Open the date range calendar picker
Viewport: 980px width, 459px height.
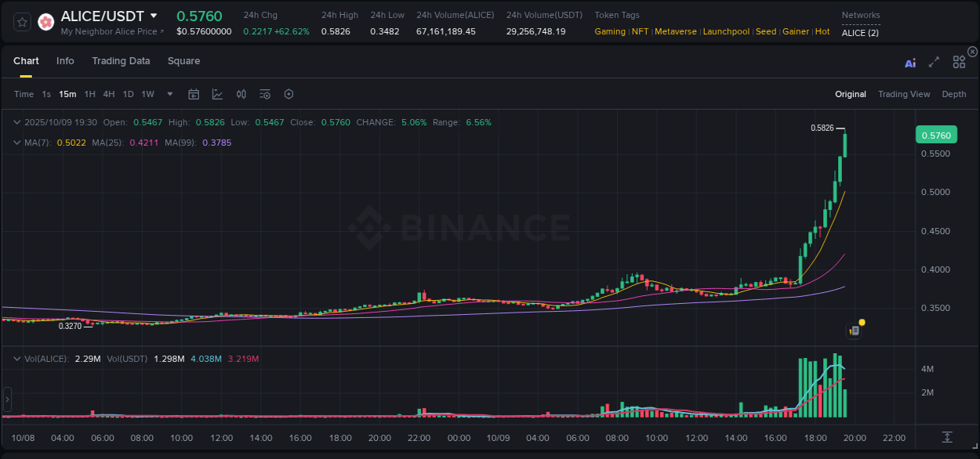pyautogui.click(x=194, y=94)
